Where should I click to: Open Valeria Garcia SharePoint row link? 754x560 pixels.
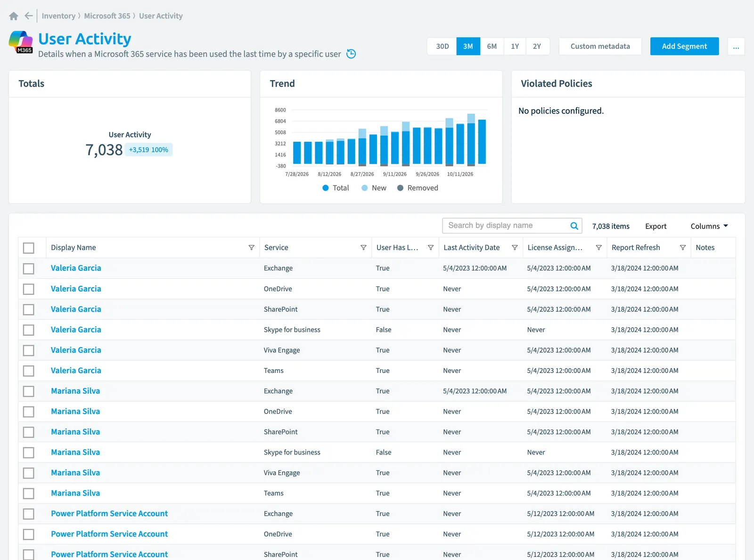tap(76, 309)
